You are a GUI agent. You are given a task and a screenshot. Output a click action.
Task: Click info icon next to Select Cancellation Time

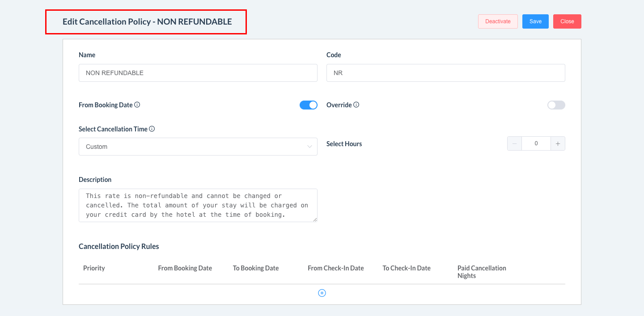pos(152,129)
